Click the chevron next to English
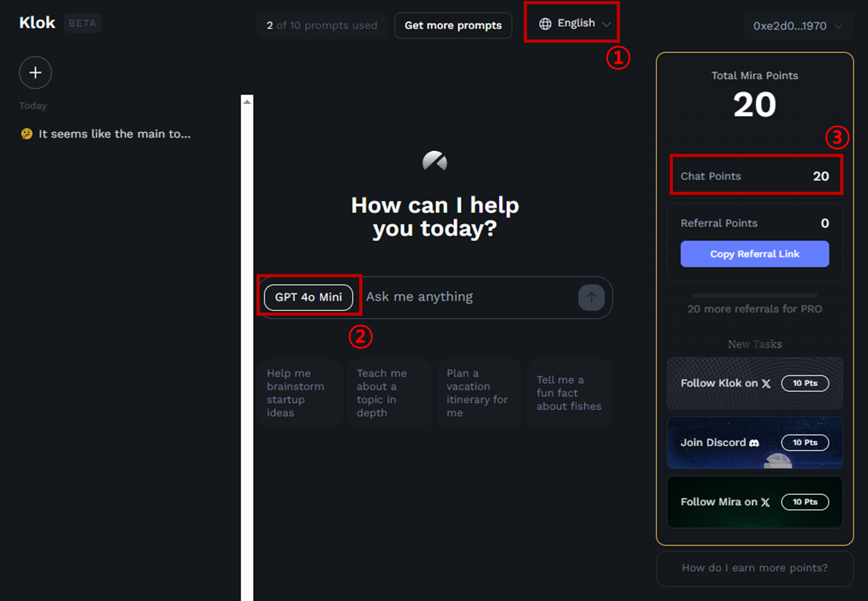Screen dimensions: 868x601 click(606, 24)
